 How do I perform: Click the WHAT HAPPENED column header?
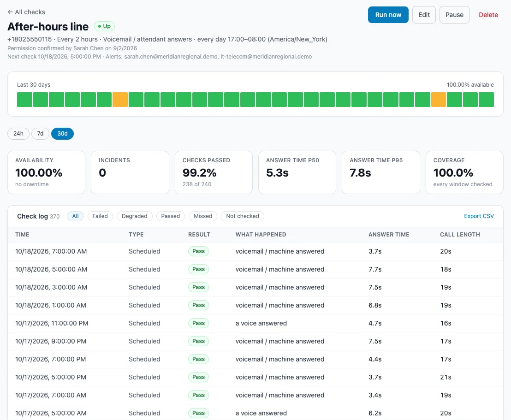tap(261, 235)
